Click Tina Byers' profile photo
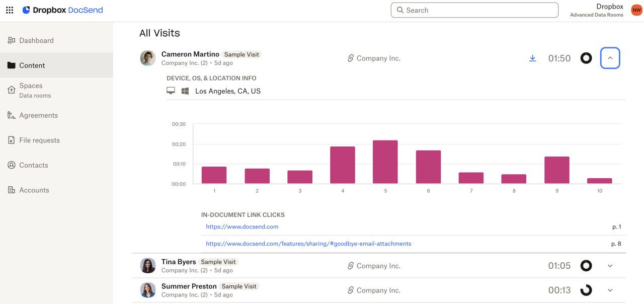 (x=148, y=266)
